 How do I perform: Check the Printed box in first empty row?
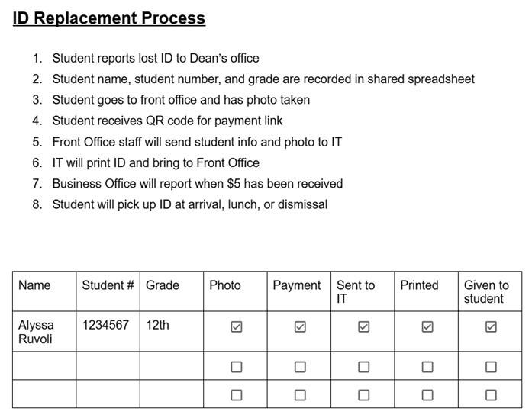[x=427, y=367]
